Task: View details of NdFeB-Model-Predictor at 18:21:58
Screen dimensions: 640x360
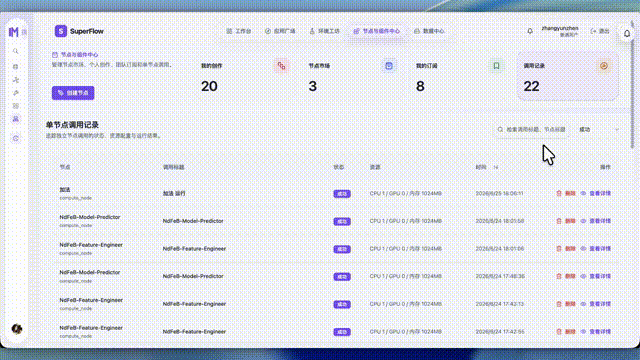Action: pos(596,221)
